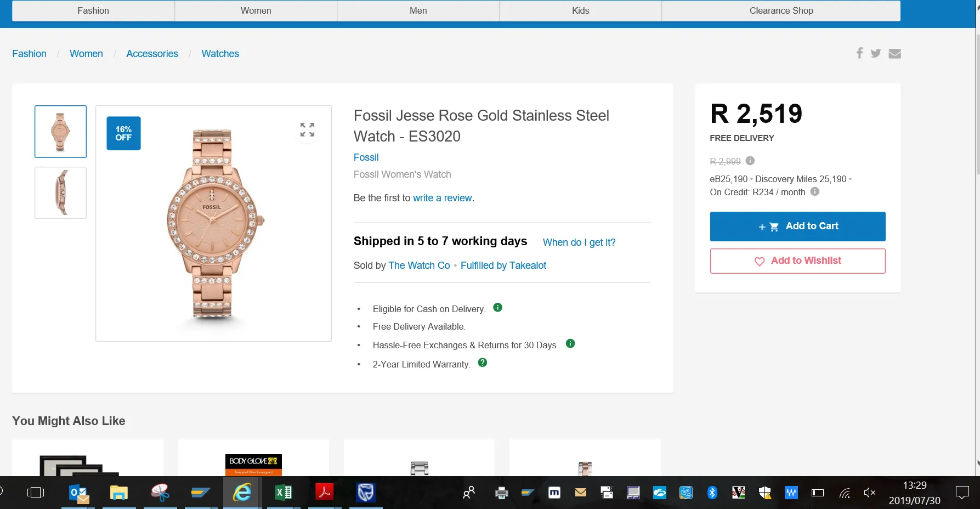
Task: Navigate to Accessories breadcrumb
Action: point(152,54)
